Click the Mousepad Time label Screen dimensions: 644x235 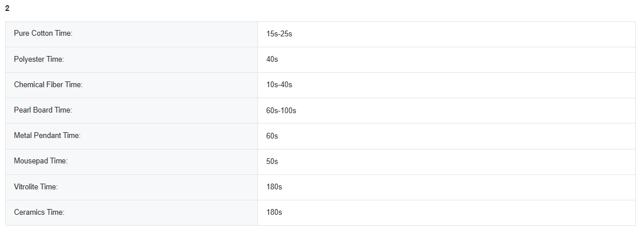tap(41, 161)
